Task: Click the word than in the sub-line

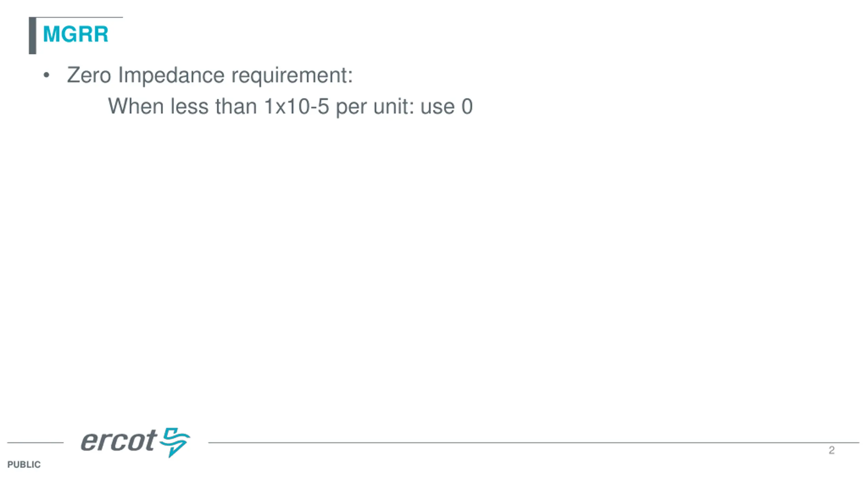Action: [236, 106]
